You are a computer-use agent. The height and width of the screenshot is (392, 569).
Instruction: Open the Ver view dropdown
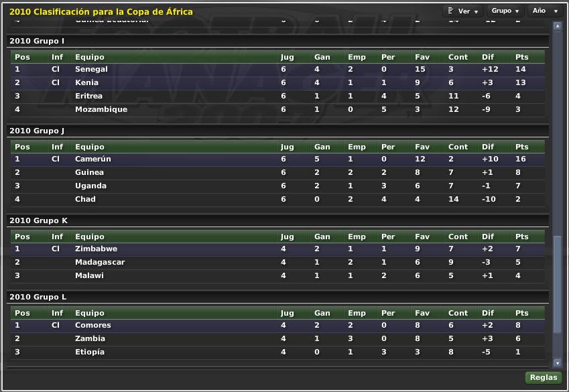[x=463, y=11]
